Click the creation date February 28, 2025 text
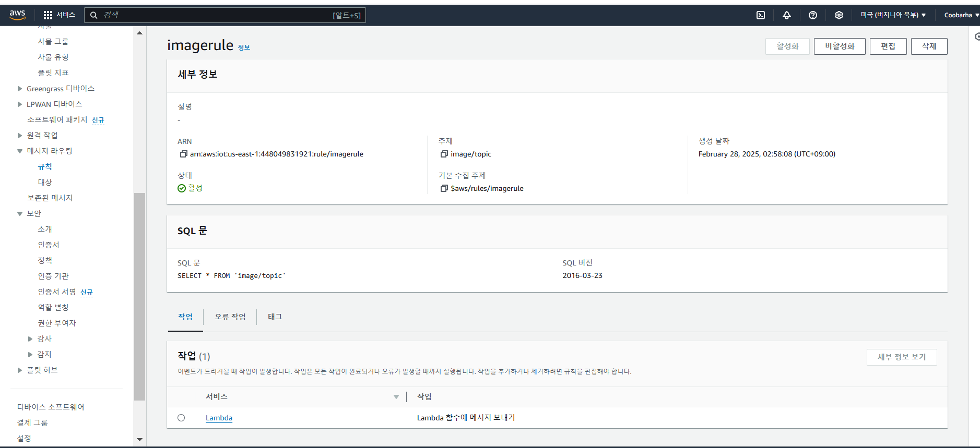The width and height of the screenshot is (980, 448). click(x=767, y=154)
